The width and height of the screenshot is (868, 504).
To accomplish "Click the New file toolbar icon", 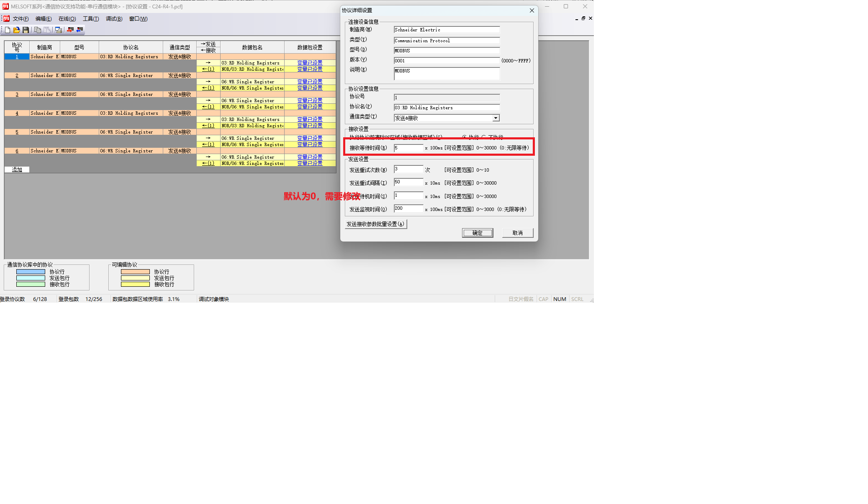I will tap(8, 30).
